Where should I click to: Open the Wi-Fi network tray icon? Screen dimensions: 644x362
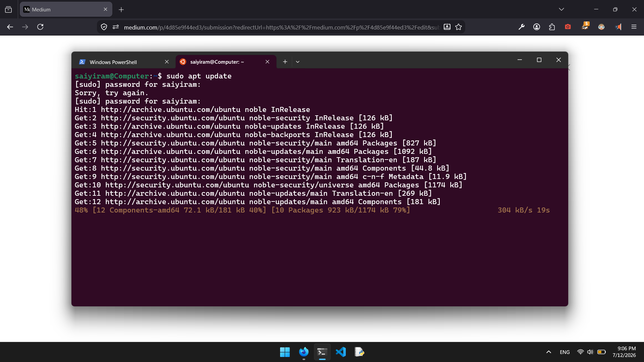point(580,352)
